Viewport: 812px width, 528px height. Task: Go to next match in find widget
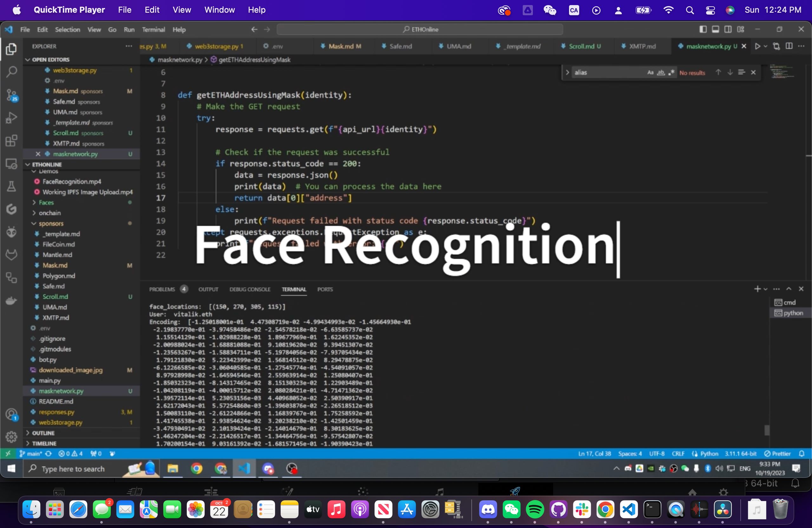pos(730,72)
